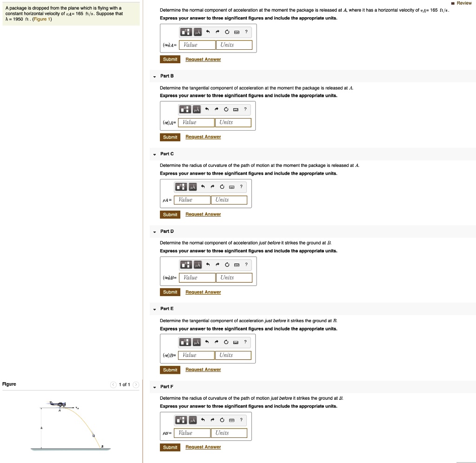The width and height of the screenshot is (476, 463).
Task: Submit the Part B answer
Action: [x=170, y=137]
